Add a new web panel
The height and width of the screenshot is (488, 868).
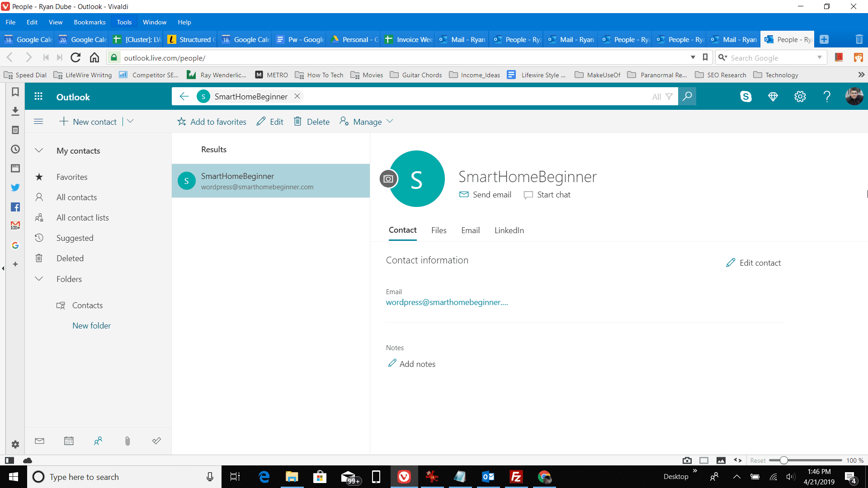pos(15,264)
